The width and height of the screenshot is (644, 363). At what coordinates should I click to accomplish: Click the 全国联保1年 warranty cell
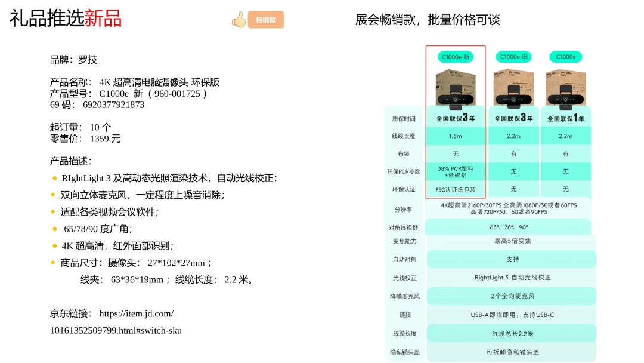click(565, 118)
